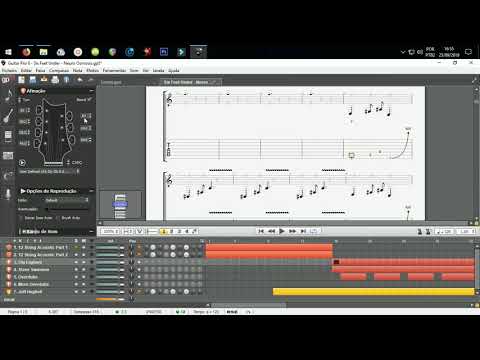Viewport: 480px width, 360px height.
Task: Open the Compasso menu
Action: click(x=59, y=70)
